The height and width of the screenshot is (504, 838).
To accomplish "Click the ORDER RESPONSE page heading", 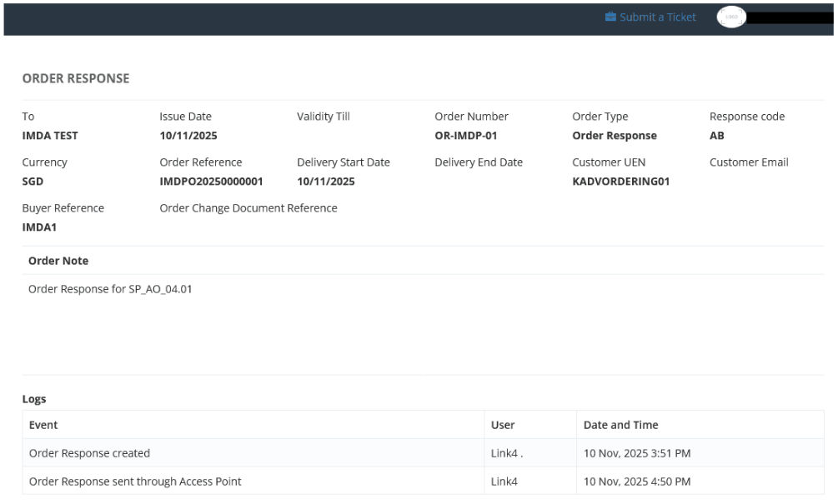I will coord(76,78).
